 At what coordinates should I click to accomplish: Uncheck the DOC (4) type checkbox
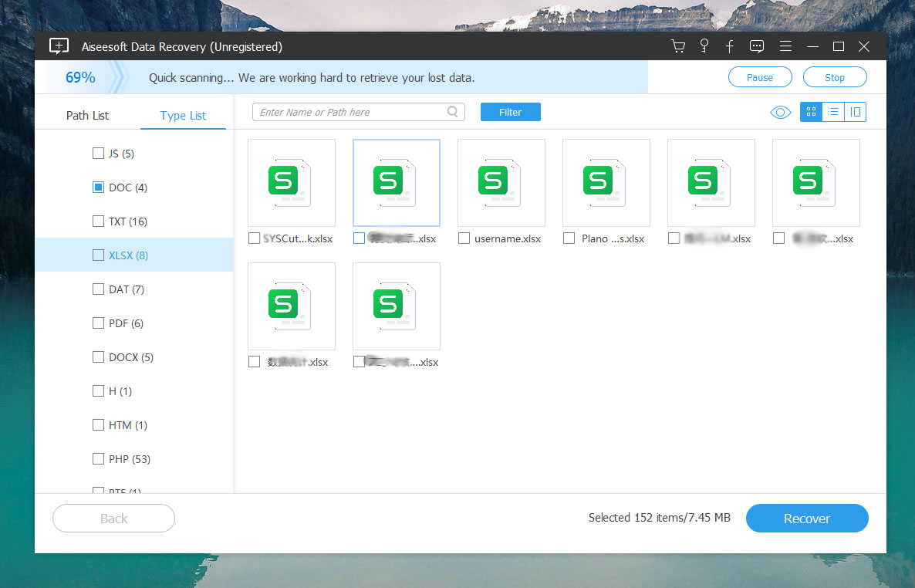pyautogui.click(x=98, y=188)
